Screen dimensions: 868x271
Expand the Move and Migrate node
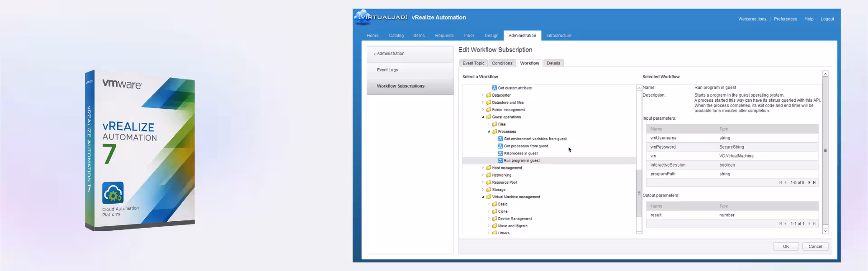point(488,226)
